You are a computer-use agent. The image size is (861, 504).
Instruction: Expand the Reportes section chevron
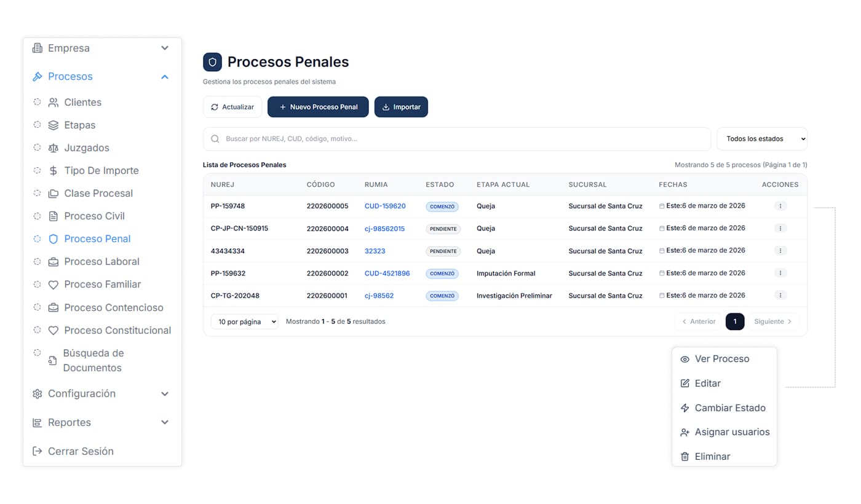tap(165, 423)
